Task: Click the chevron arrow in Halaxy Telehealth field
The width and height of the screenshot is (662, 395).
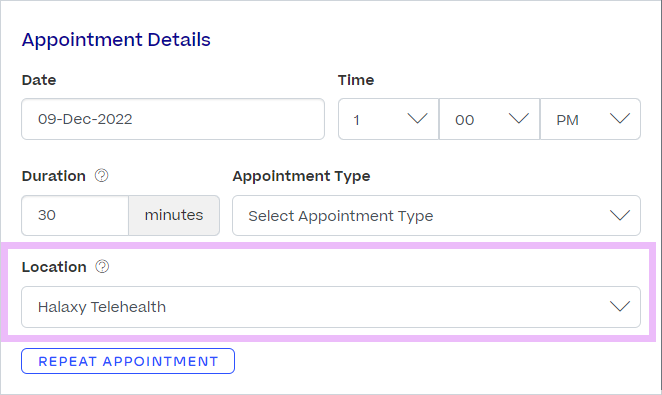Action: tap(620, 306)
